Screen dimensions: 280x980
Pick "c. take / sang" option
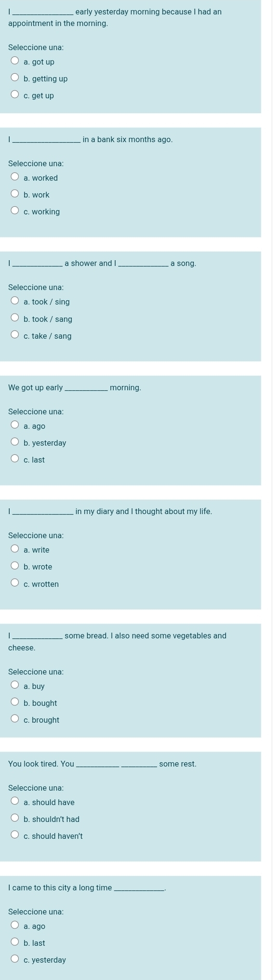coord(15,336)
